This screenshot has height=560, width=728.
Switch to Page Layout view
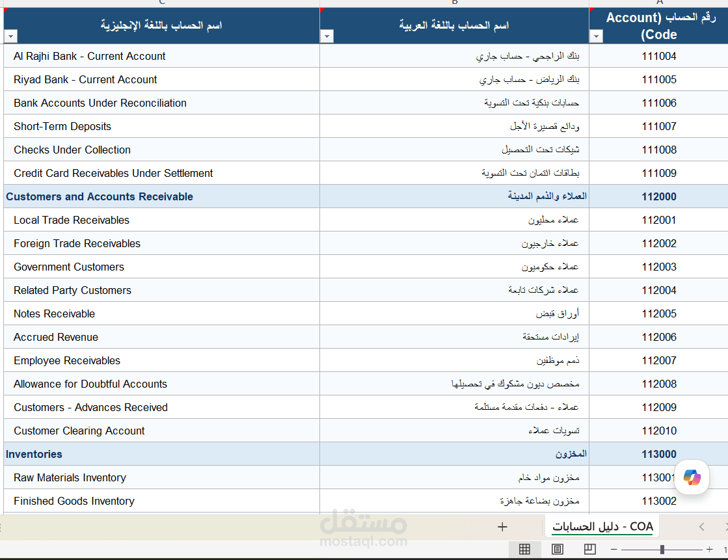click(x=557, y=550)
